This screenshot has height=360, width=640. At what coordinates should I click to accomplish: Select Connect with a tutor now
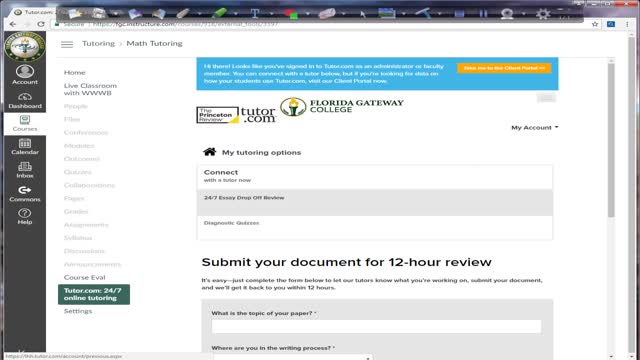point(375,176)
